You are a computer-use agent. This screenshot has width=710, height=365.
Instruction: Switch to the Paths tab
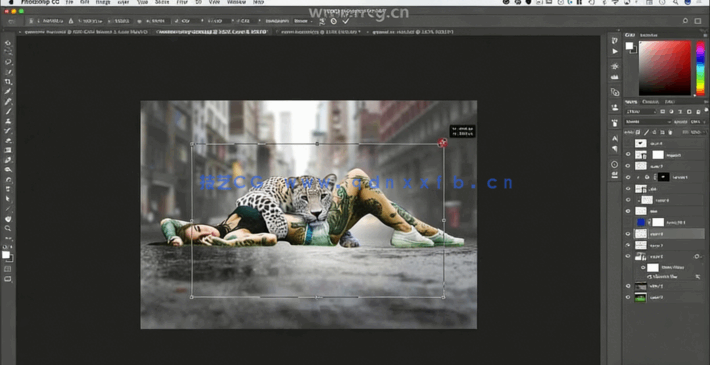coord(669,101)
